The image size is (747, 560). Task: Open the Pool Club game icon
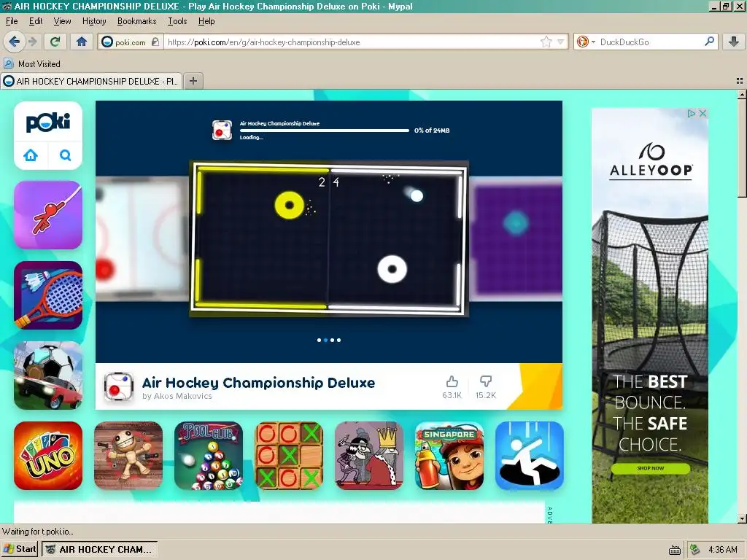coord(209,456)
